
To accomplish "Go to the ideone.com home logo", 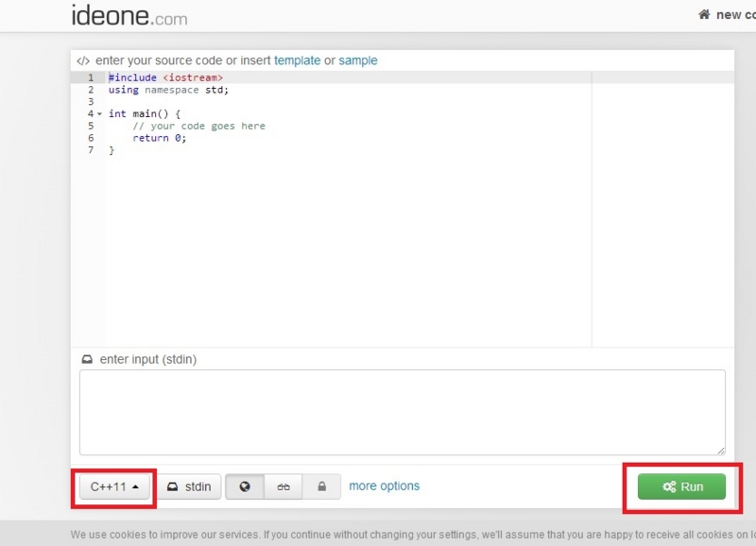I will [x=129, y=16].
